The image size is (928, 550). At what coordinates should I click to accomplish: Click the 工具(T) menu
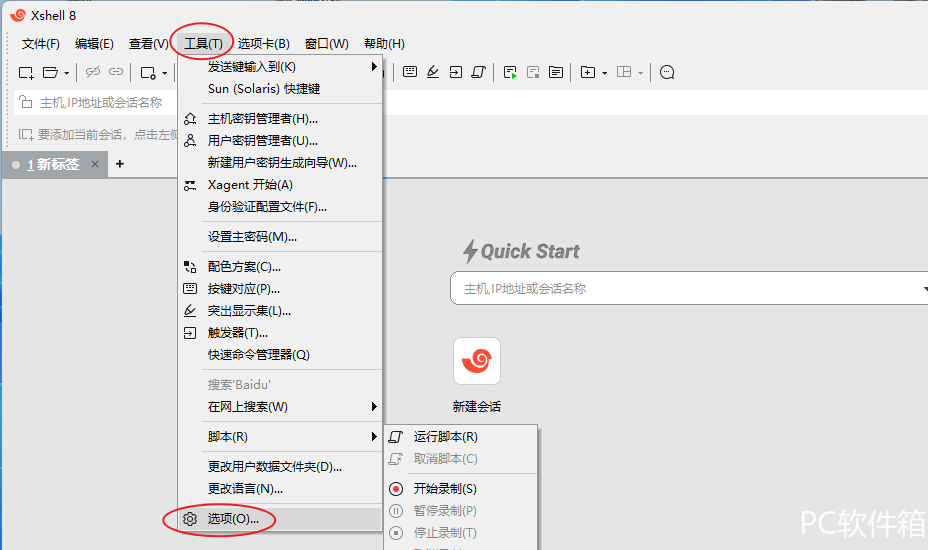[203, 44]
